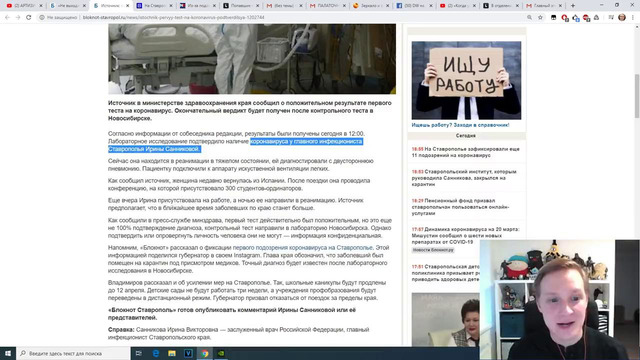Click the bold 'Справка:' label
Image resolution: width=640 pixels, height=360 pixels.
coord(121,330)
